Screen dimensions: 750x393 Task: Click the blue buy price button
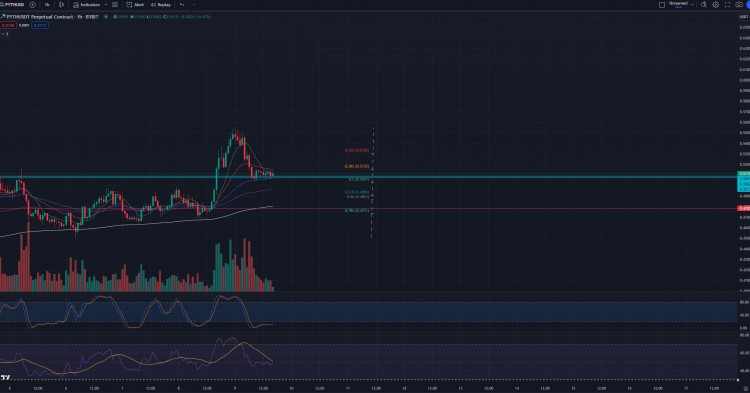40,25
